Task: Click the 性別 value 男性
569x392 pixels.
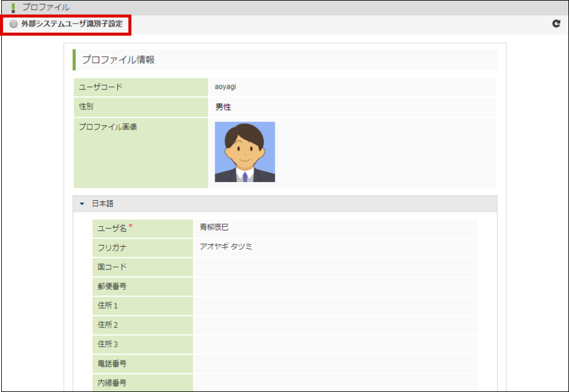Action: [223, 107]
